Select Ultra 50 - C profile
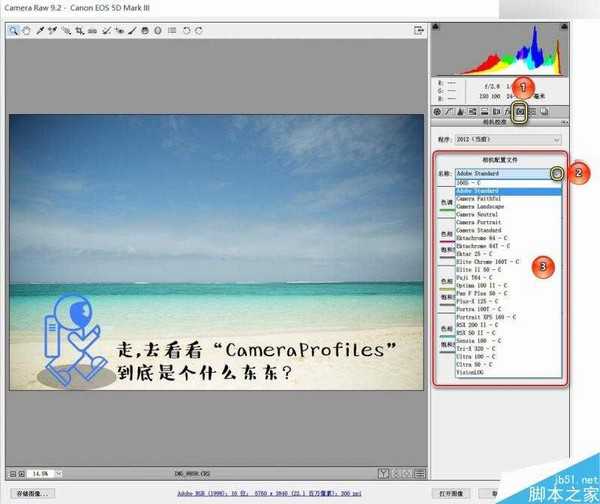The image size is (600, 504). click(509, 364)
